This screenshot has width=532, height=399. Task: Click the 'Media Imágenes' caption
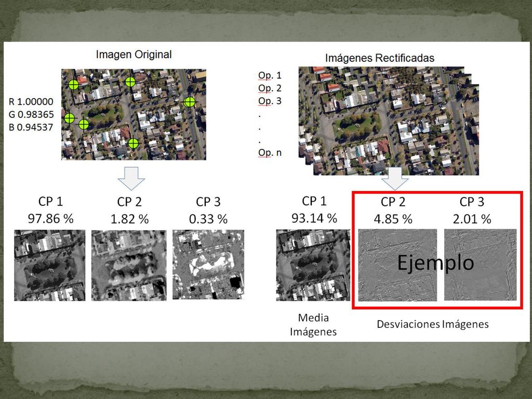click(313, 325)
